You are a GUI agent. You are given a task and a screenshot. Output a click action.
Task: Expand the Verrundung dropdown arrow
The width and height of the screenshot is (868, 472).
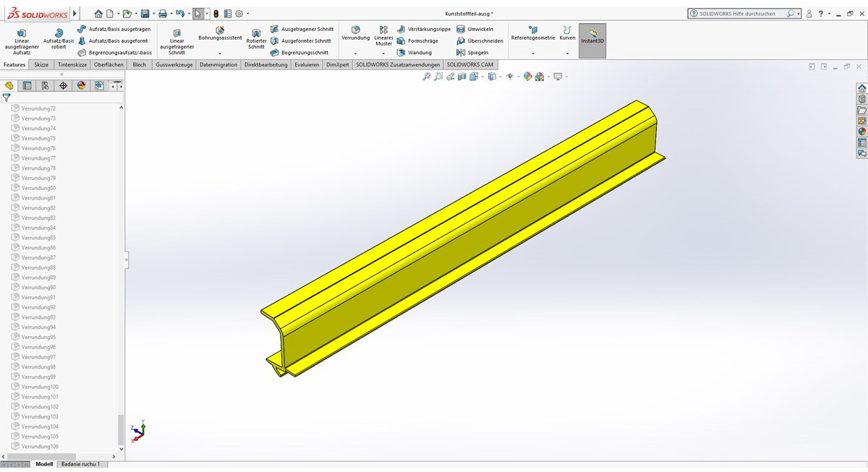(355, 53)
